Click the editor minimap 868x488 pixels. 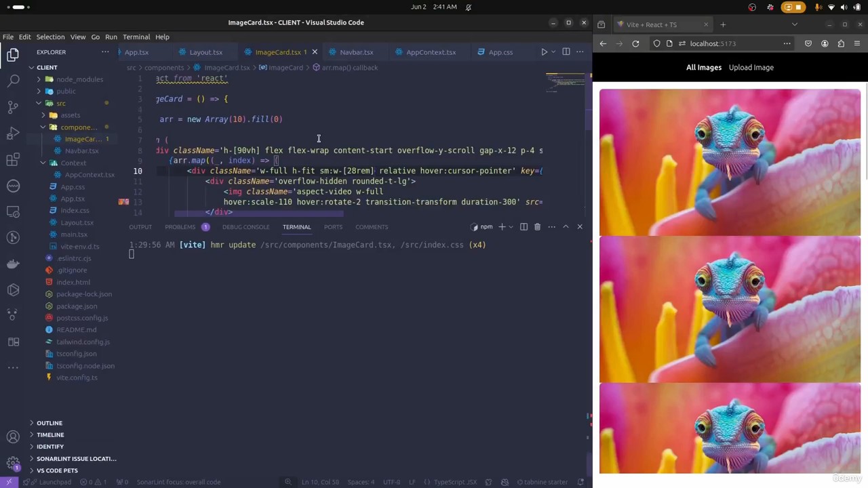(565, 82)
